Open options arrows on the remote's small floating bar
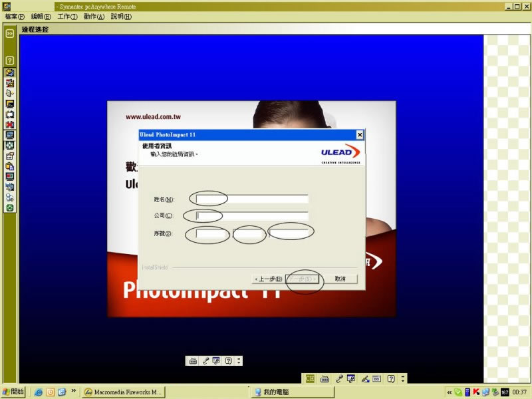This screenshot has width=532, height=399. pos(239,360)
